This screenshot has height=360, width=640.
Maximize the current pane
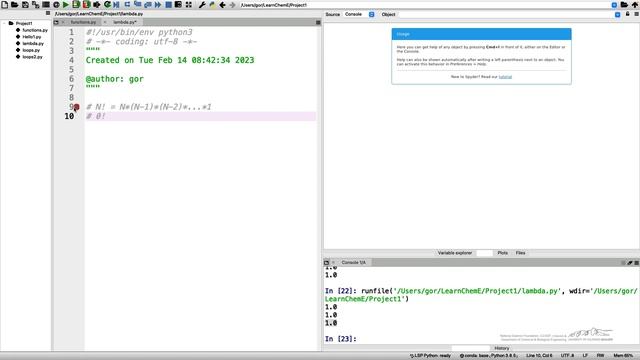(189, 4)
